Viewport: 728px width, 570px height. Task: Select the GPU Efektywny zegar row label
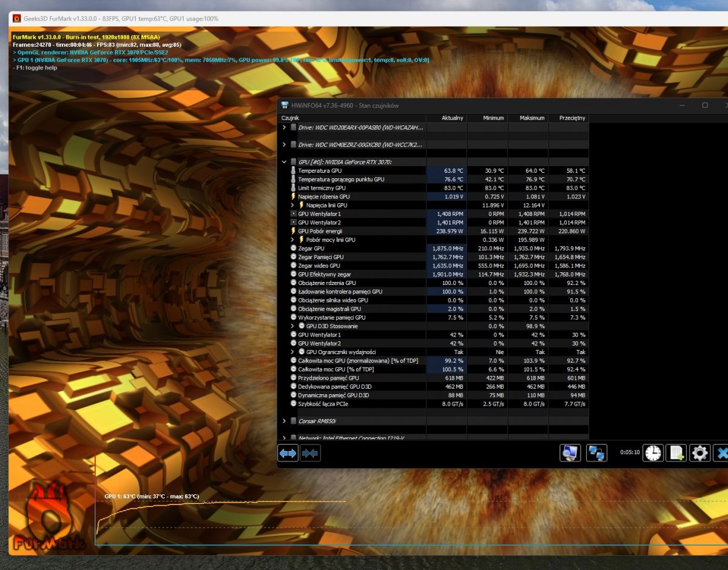point(325,275)
